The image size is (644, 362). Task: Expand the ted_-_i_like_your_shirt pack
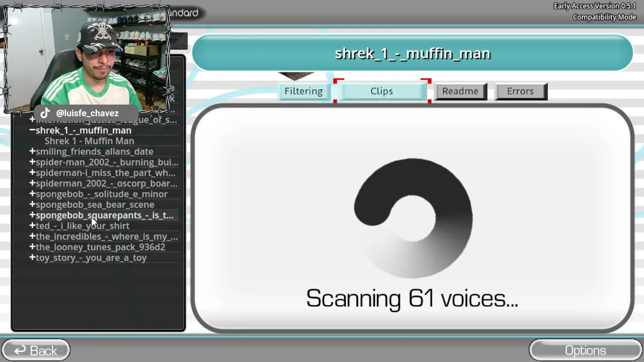[x=32, y=226]
